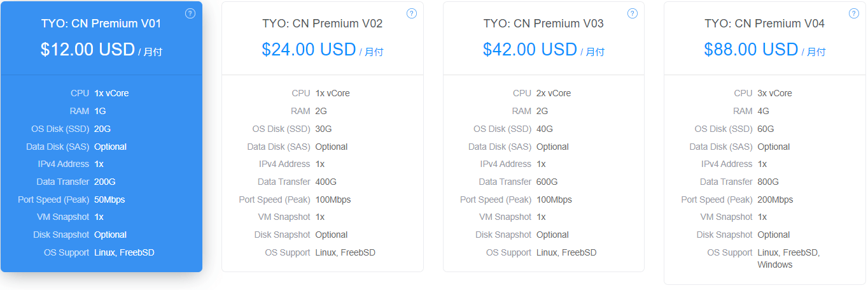868x290 pixels.
Task: Click the 60G OS Disk value
Action: pos(766,129)
